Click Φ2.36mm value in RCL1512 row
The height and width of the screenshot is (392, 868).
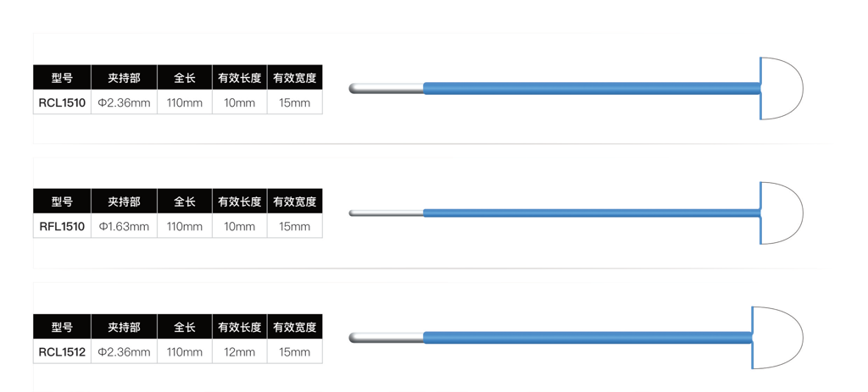(124, 351)
